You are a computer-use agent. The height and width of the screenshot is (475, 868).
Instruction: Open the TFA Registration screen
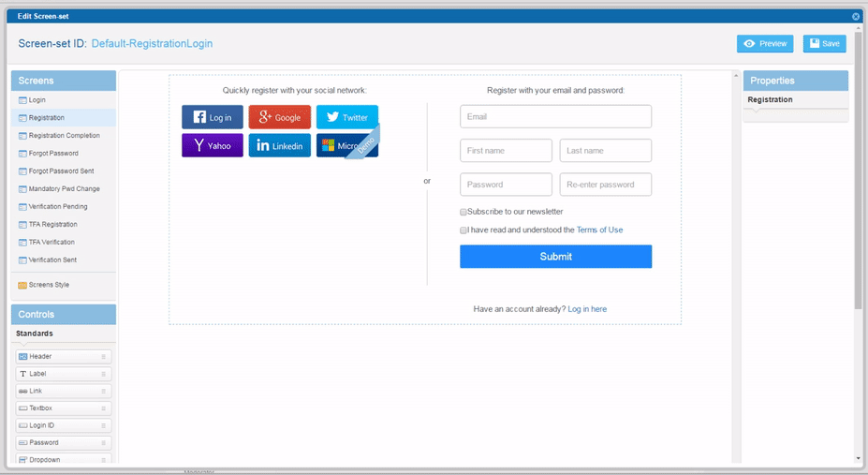(x=63, y=224)
